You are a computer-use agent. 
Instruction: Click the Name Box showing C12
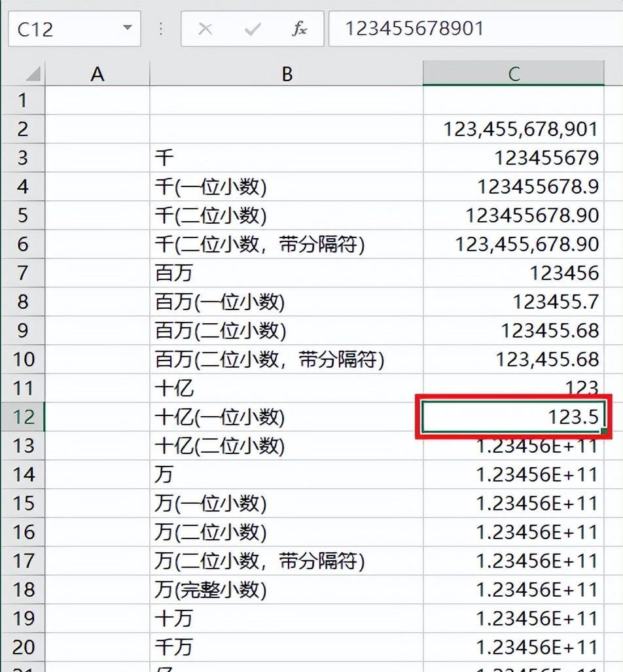74,29
